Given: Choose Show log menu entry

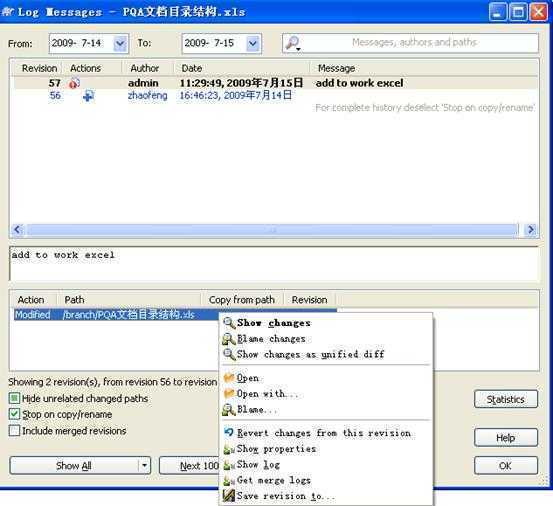Looking at the screenshot, I should [326, 465].
